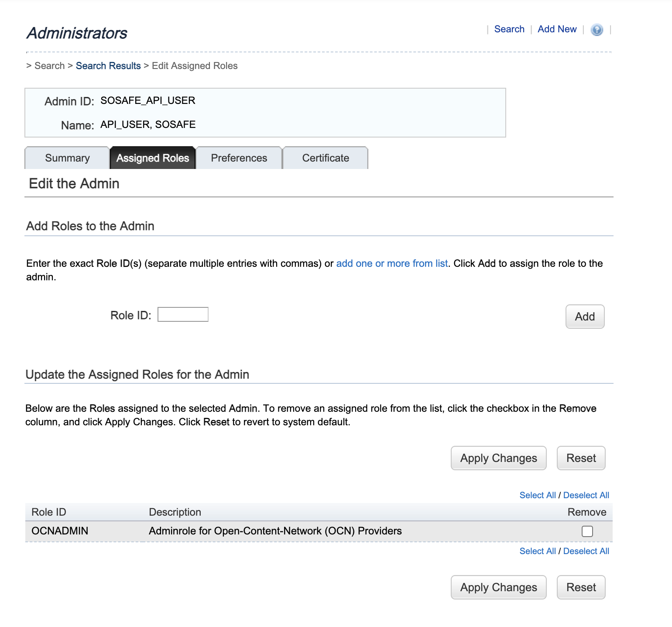The height and width of the screenshot is (627, 672).
Task: Click Deselect All above the roles table
Action: 586,495
